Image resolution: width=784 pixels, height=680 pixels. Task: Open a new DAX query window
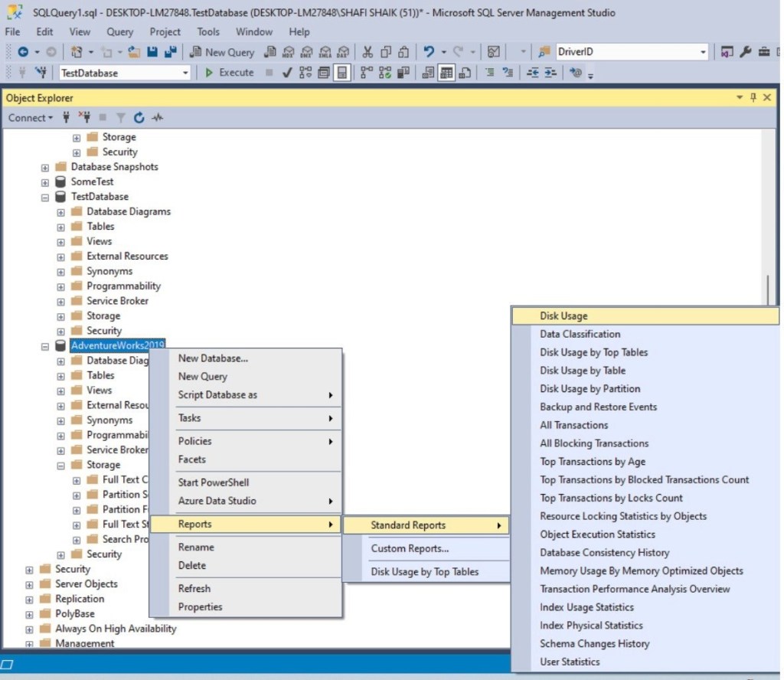[344, 52]
